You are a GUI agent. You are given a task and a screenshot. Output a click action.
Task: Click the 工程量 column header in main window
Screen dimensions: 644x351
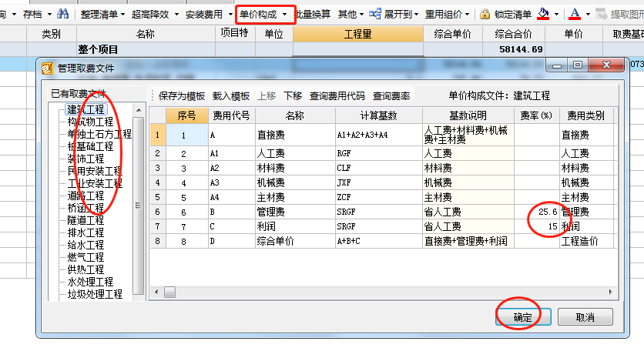(357, 34)
